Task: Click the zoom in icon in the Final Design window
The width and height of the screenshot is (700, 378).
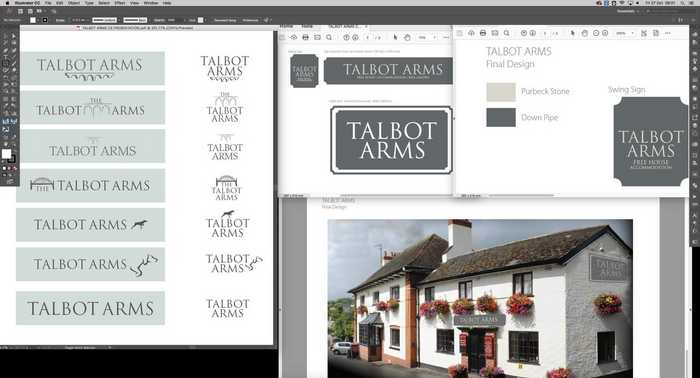Action: 605,33
